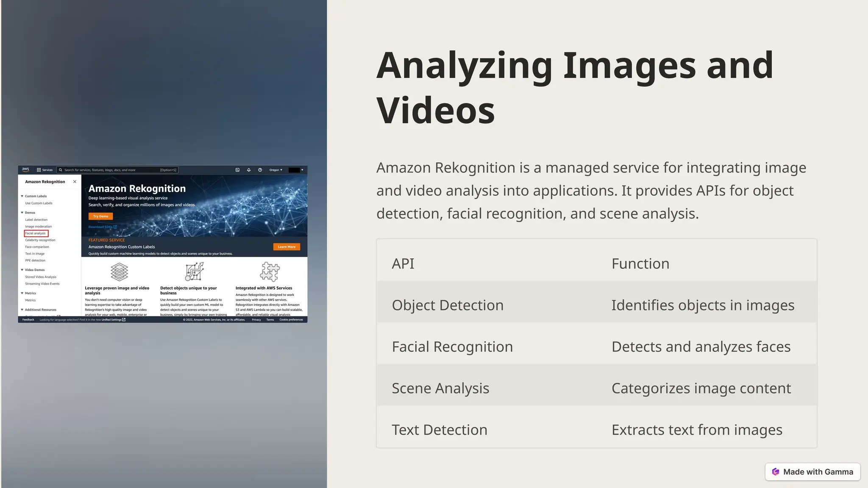Close the Amazon Rekognition sidebar panel
Screen dimensions: 868x488
coord(75,182)
